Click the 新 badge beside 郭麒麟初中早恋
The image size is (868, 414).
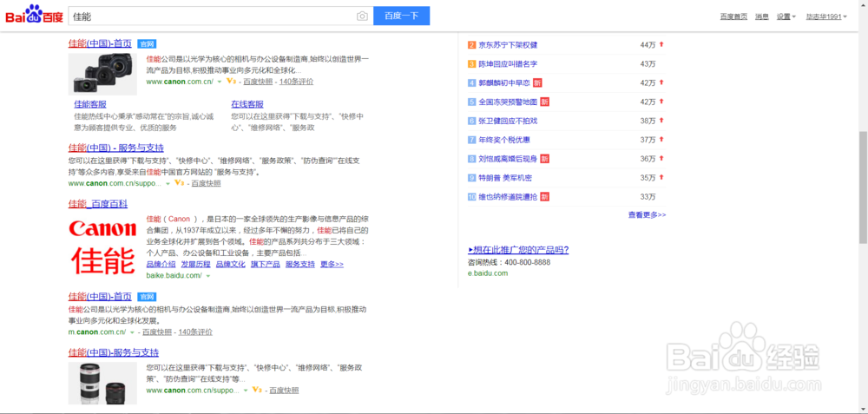point(537,83)
